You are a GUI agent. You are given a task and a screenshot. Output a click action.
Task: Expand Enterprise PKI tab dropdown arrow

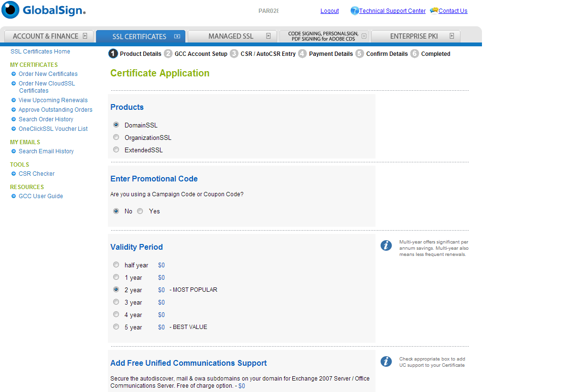(x=452, y=36)
